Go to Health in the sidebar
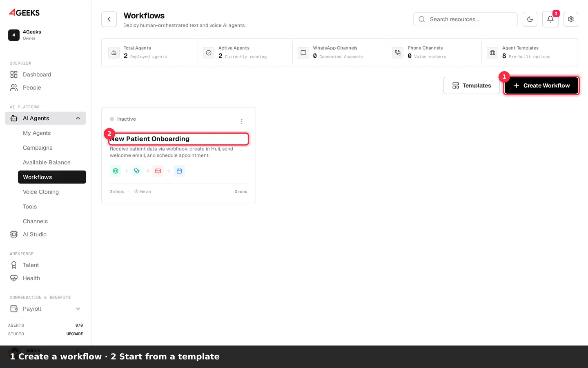Screen dimensions: 588x368 [x=46, y=278]
